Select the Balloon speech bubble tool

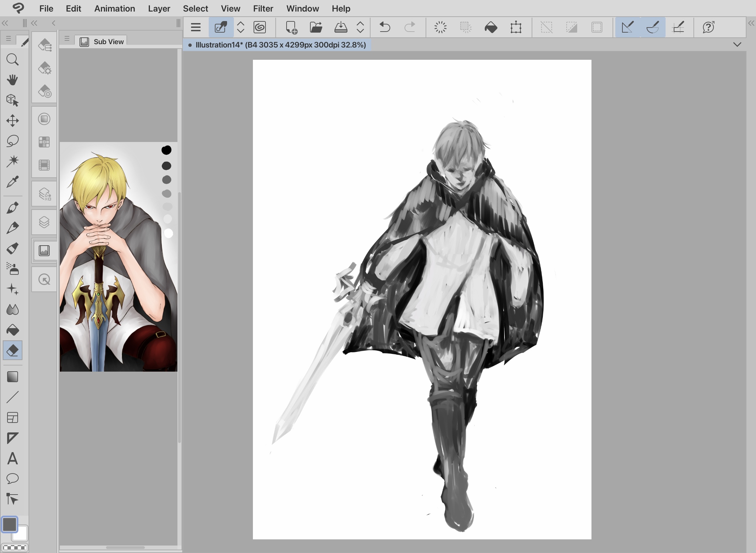coord(13,479)
